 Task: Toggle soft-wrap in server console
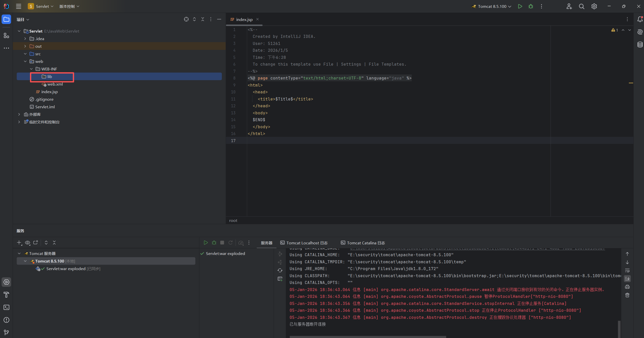[x=627, y=270]
